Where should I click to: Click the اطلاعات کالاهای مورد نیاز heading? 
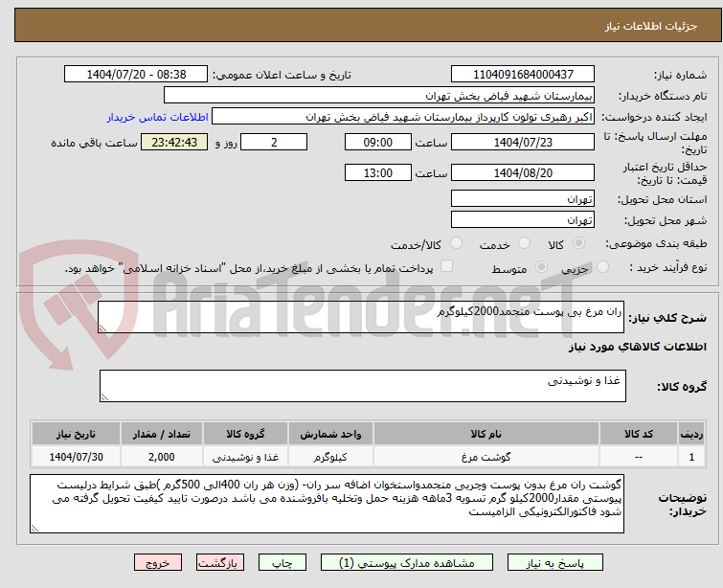(x=637, y=347)
